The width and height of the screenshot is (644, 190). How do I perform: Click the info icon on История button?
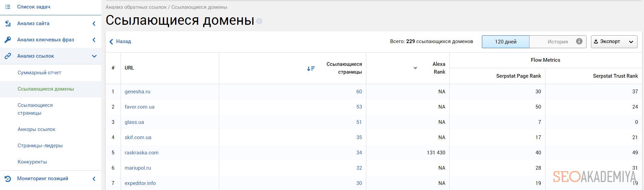point(579,41)
